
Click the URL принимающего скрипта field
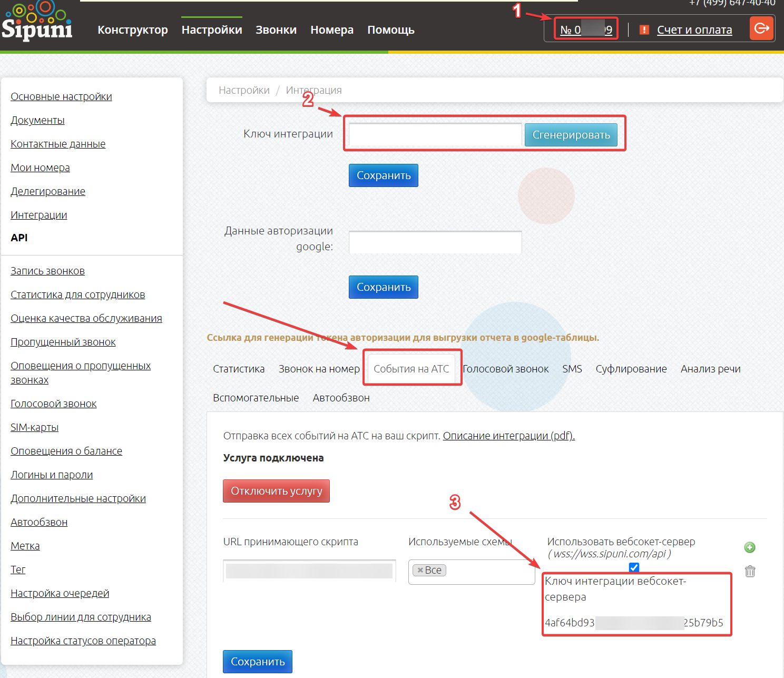(309, 571)
